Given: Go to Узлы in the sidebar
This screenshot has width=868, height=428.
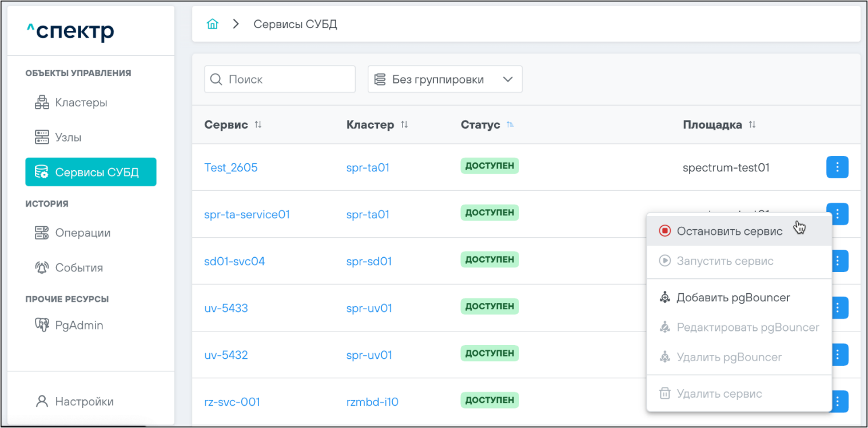Looking at the screenshot, I should [x=68, y=138].
